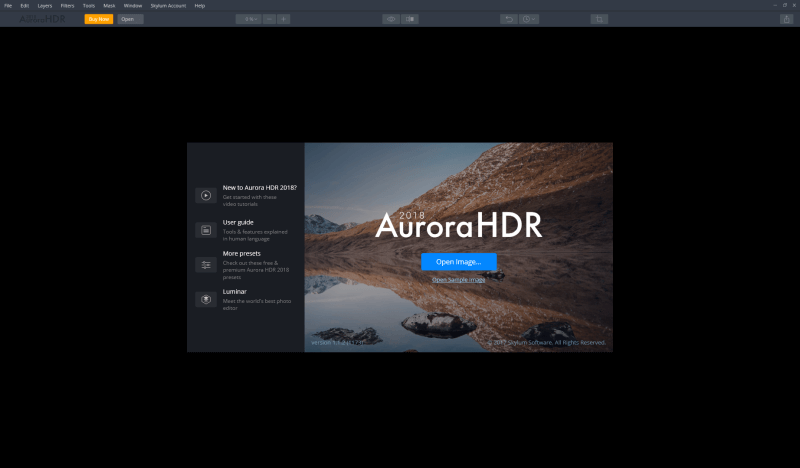Image resolution: width=800 pixels, height=468 pixels.
Task: Select the Crop tool icon
Action: [599, 19]
